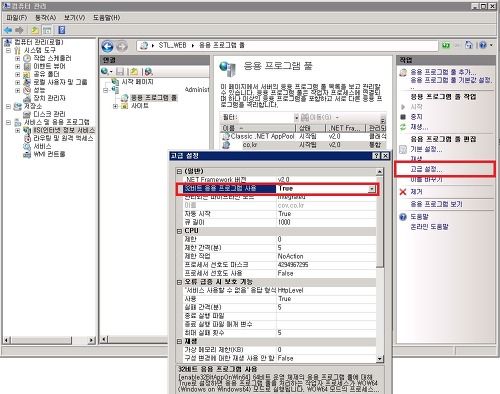Viewport: 500px width, 394px height.
Task: Select the HttpLevel response type value
Action: coord(291,291)
